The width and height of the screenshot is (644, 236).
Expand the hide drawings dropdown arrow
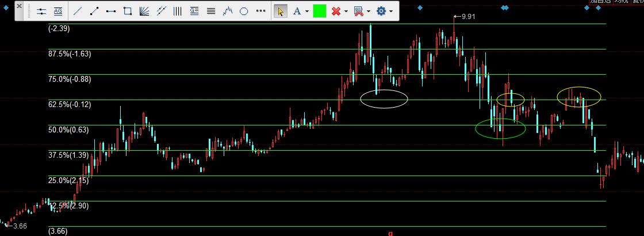coord(369,12)
